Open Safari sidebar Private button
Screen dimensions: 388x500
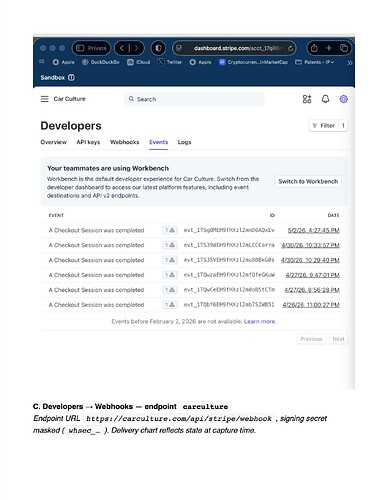point(91,48)
